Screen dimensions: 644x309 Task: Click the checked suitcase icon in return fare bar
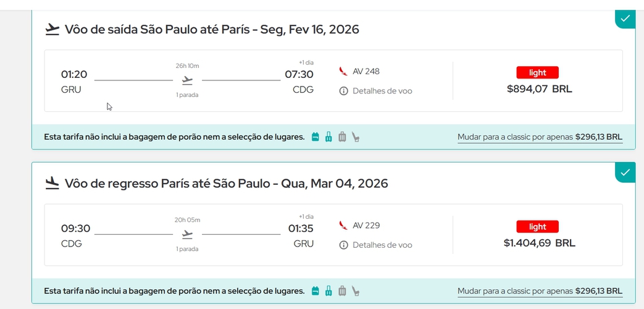pos(342,290)
